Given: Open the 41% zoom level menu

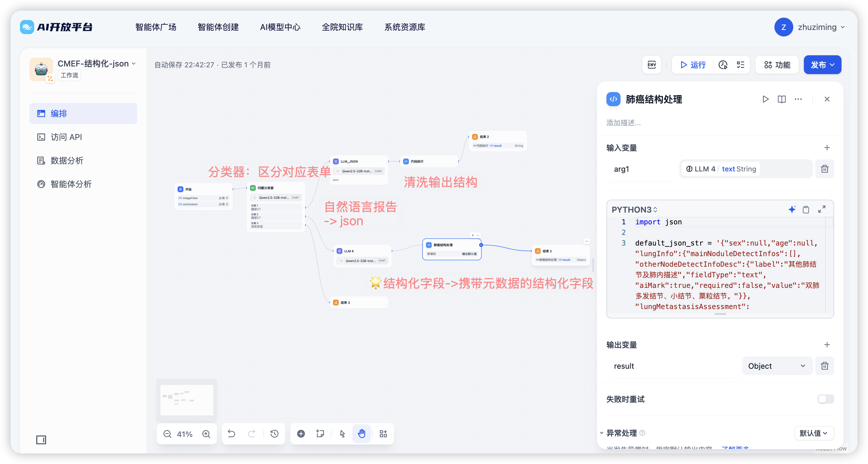Looking at the screenshot, I should 185,434.
